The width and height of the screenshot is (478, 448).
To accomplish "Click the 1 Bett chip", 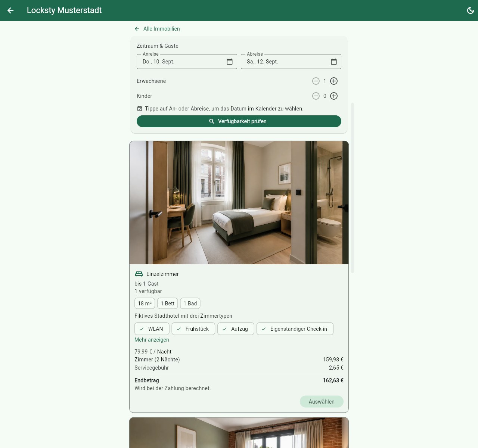I will (x=168, y=304).
